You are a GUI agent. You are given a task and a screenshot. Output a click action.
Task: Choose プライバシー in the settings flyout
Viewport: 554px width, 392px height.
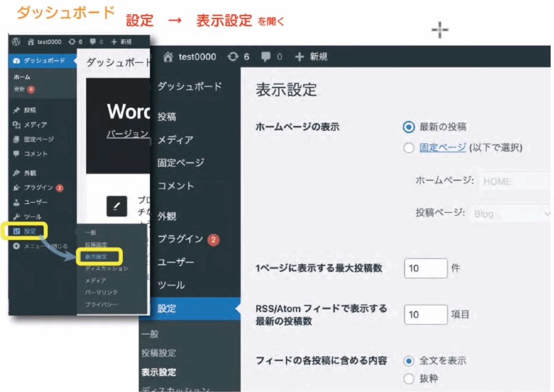pyautogui.click(x=101, y=304)
